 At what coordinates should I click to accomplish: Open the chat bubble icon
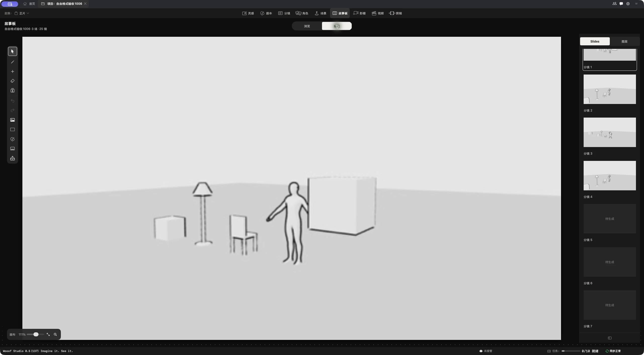coord(621,4)
